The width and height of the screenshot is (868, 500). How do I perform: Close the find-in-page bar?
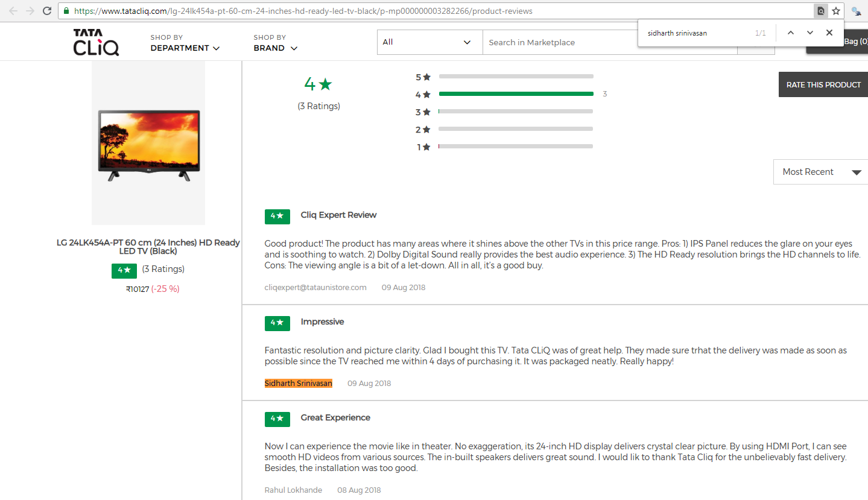click(829, 33)
